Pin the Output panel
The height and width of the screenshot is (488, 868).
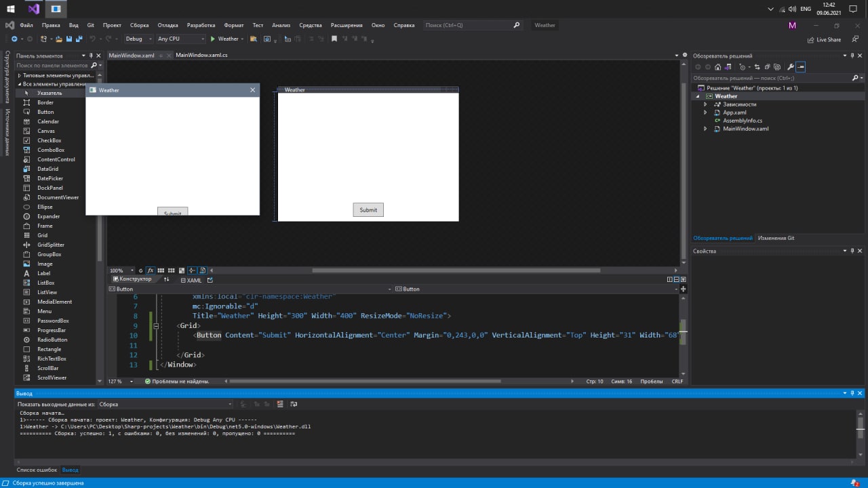(x=852, y=393)
